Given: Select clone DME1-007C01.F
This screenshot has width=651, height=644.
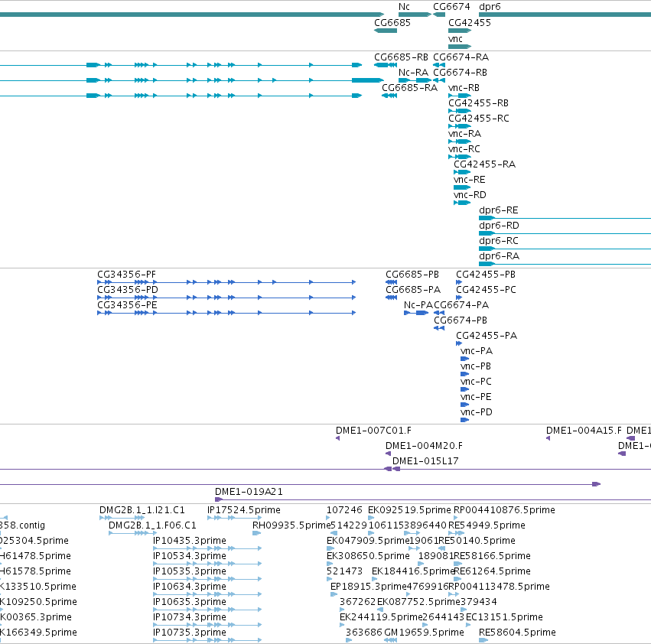Looking at the screenshot, I should [x=373, y=431].
